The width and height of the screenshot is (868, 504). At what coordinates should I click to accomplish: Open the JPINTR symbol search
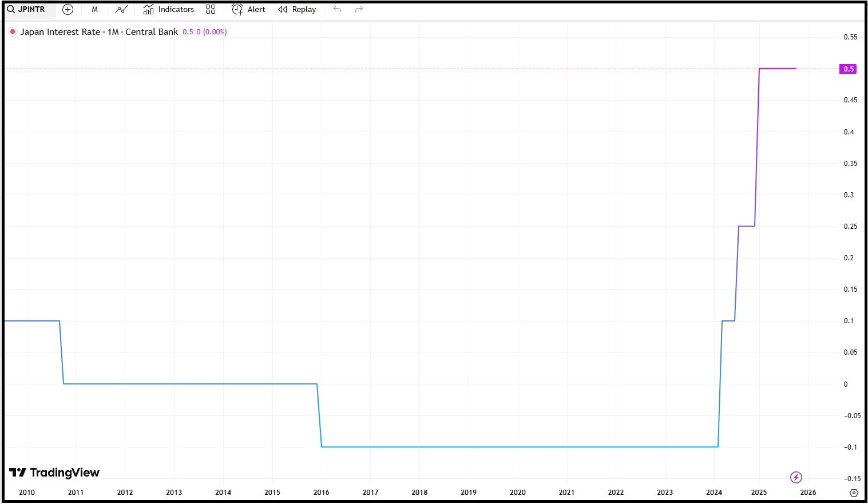point(31,9)
